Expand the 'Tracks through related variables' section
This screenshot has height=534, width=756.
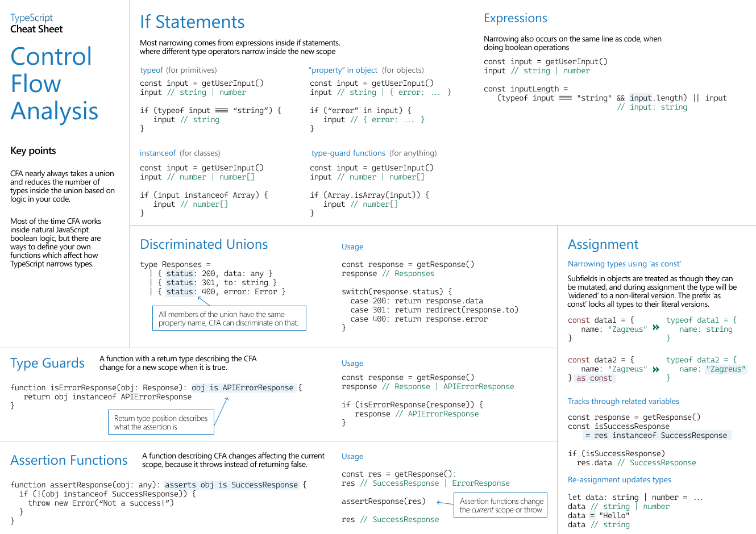pos(624,401)
